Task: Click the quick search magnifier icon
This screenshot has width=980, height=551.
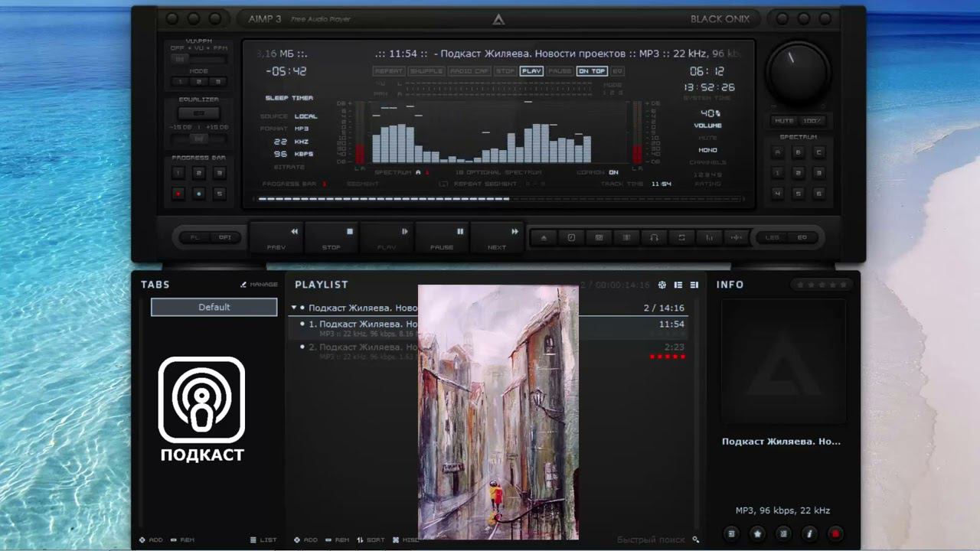Action: [696, 540]
